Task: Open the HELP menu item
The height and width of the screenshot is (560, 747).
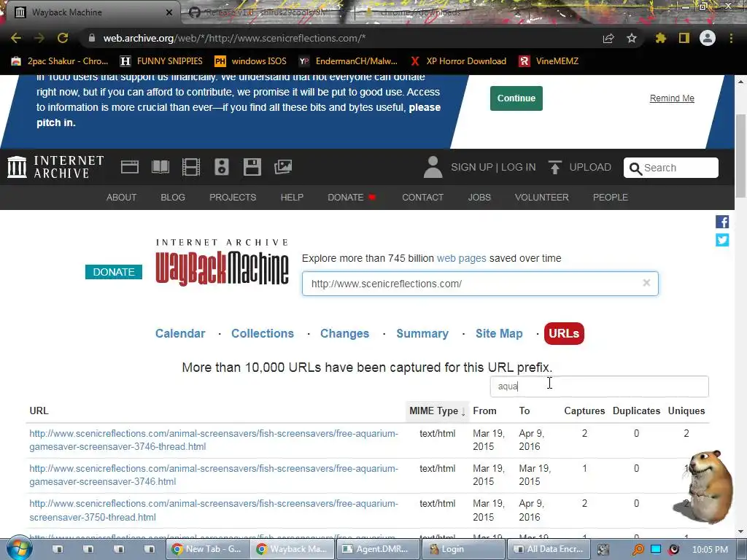Action: [292, 197]
